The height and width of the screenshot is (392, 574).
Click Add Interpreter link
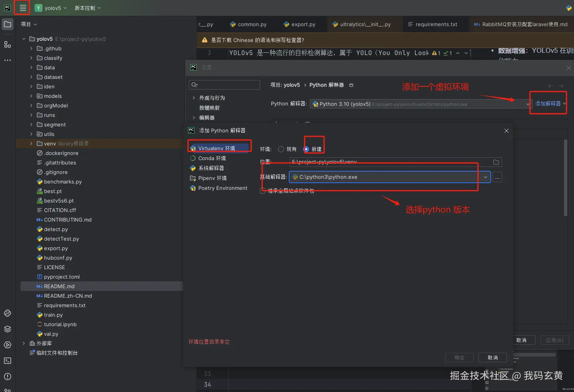click(x=548, y=103)
